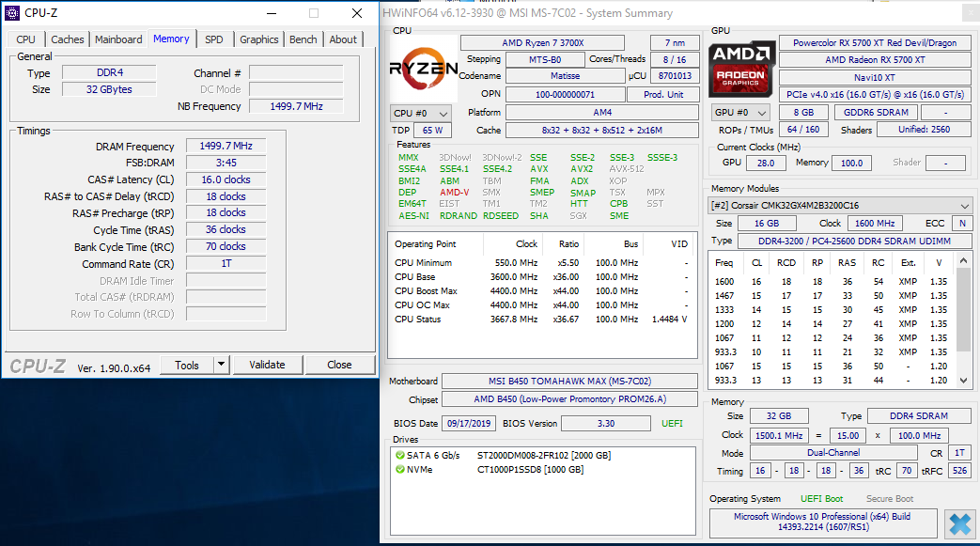
Task: Click the 1600 XMP row in timings table
Action: click(x=832, y=281)
